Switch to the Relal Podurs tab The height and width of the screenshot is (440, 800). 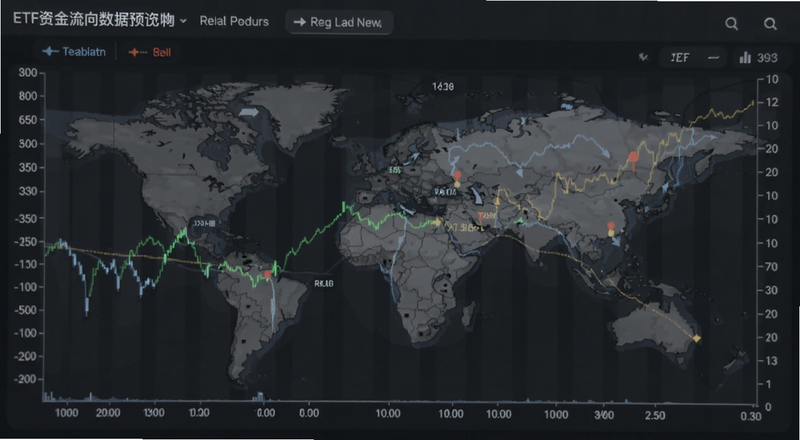pyautogui.click(x=234, y=21)
